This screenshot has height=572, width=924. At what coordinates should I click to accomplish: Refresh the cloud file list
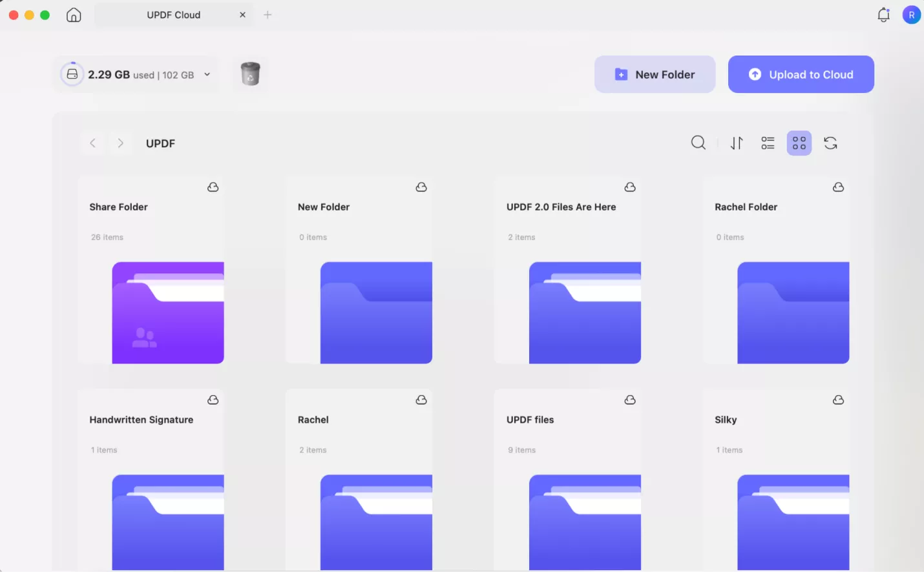click(830, 143)
